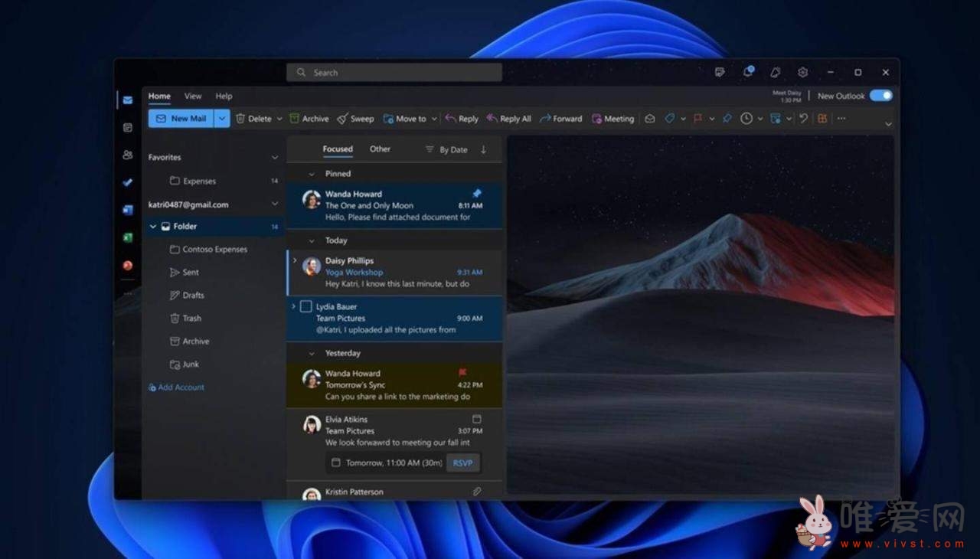Image resolution: width=980 pixels, height=559 pixels.
Task: Expand Daisy Phillips conversation thread
Action: [x=295, y=260]
